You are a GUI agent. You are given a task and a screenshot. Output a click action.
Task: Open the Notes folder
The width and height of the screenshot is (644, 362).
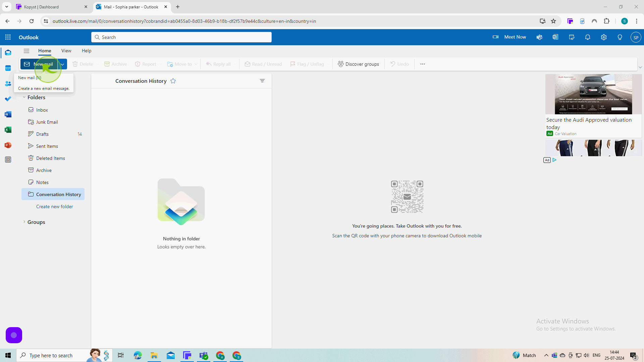click(53, 182)
